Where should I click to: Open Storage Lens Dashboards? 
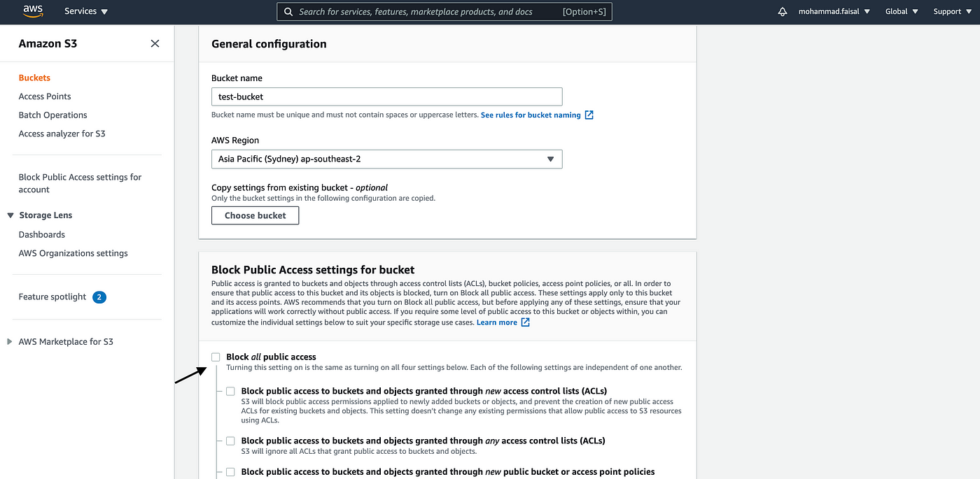pyautogui.click(x=42, y=235)
